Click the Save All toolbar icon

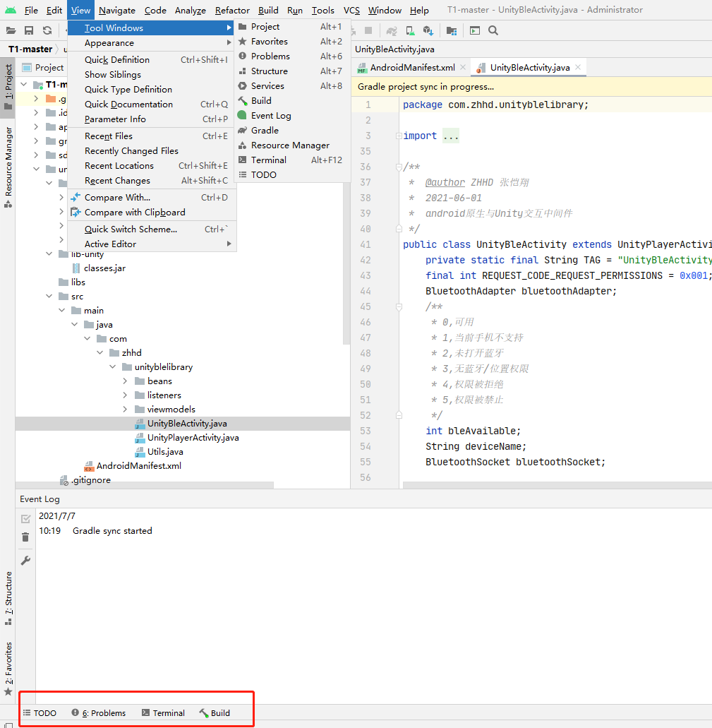[28, 30]
